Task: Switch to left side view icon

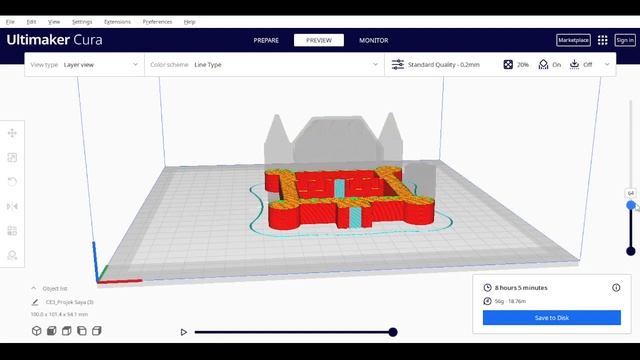Action: (x=82, y=331)
